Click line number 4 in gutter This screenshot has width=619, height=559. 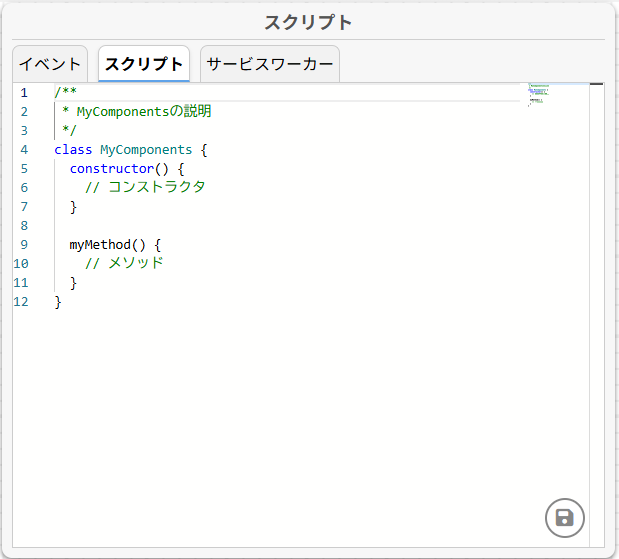pos(24,150)
